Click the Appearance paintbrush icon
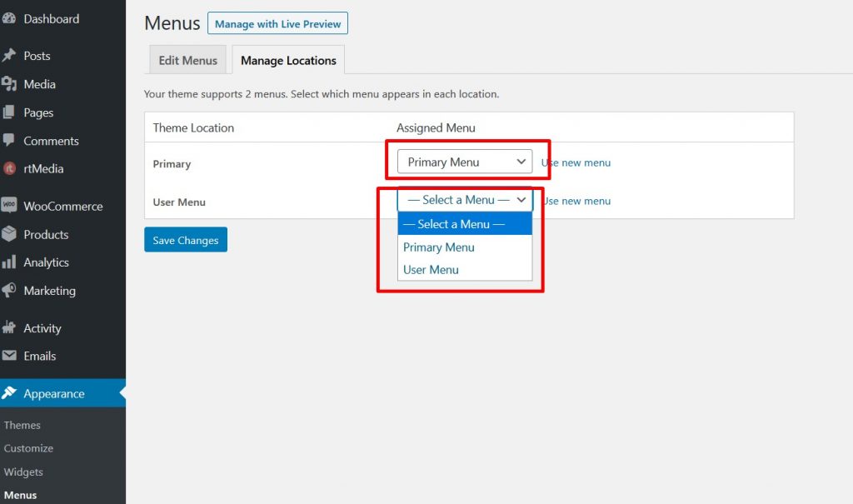 pyautogui.click(x=8, y=392)
